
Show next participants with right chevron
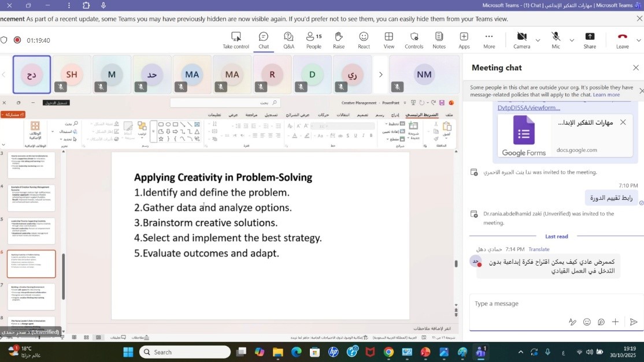(380, 74)
